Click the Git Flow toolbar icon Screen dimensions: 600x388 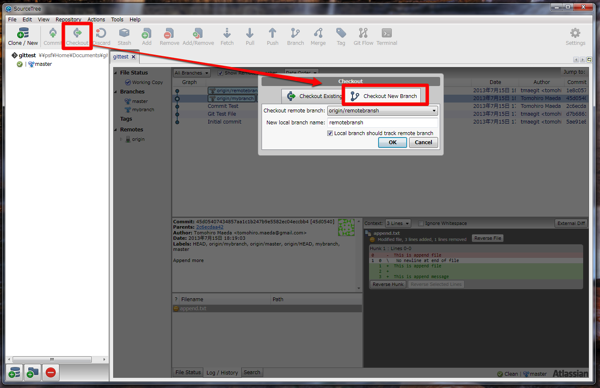(x=363, y=36)
